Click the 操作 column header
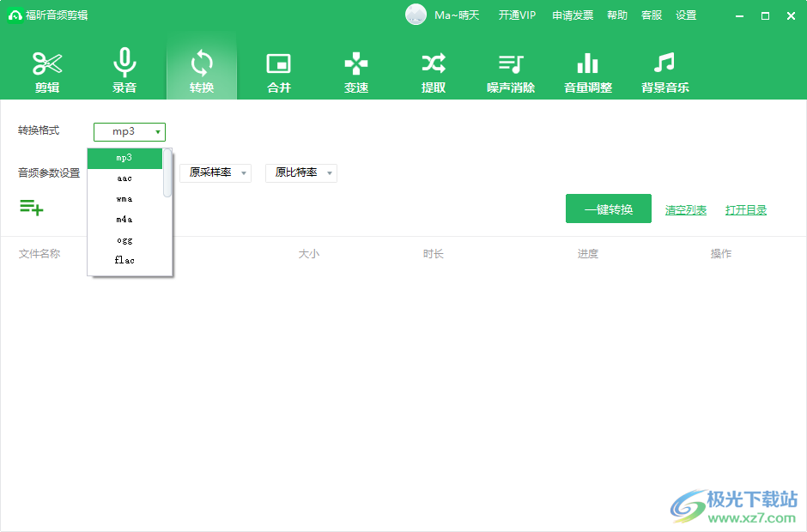This screenshot has height=532, width=807. 721,254
